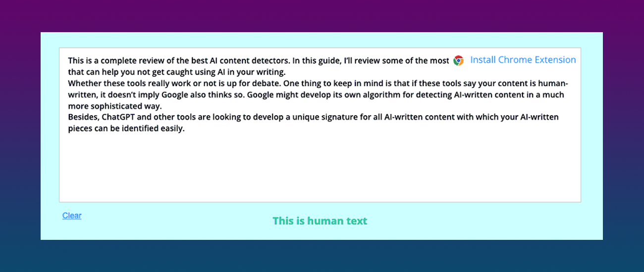Open the Install Chrome Extension link

click(523, 60)
